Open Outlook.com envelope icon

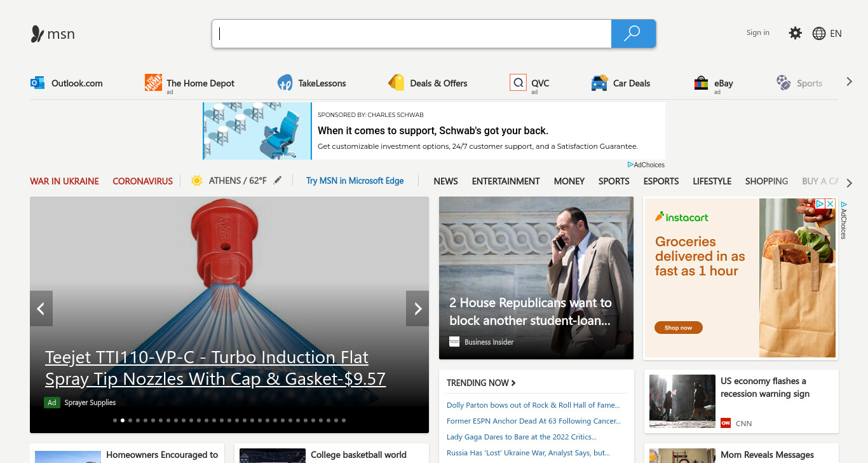(x=37, y=83)
